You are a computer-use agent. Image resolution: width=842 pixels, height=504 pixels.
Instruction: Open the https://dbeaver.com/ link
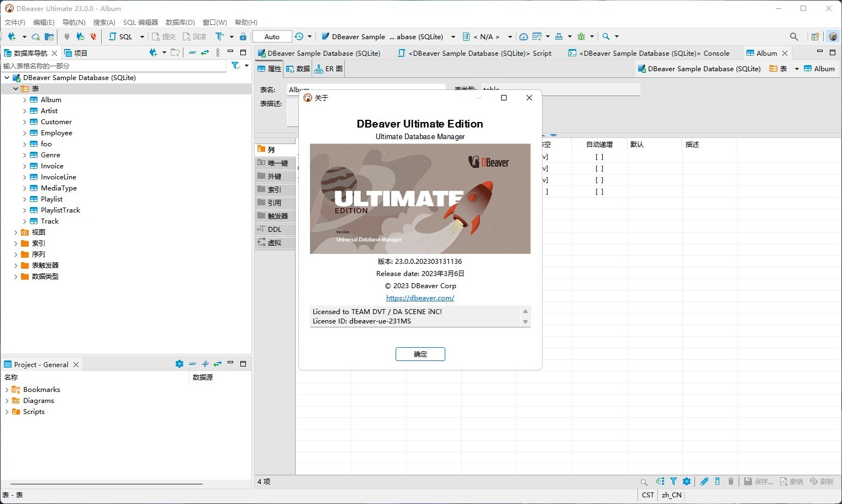pos(420,298)
